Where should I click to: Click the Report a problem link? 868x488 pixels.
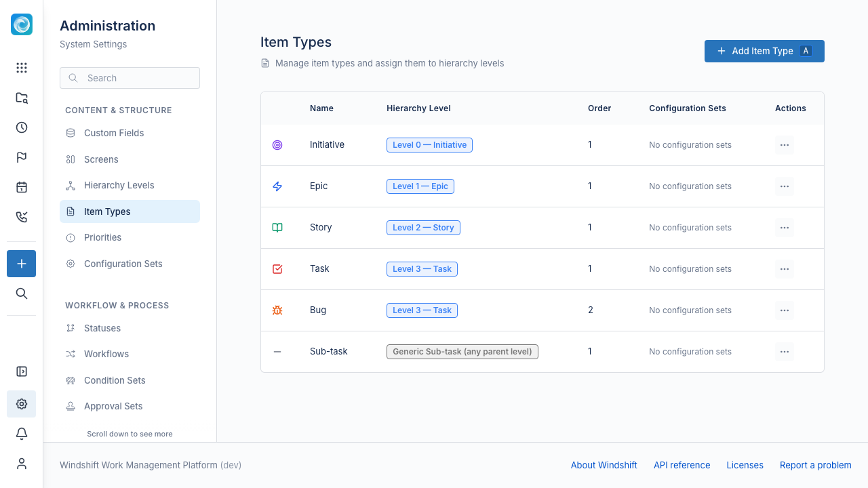(x=816, y=465)
